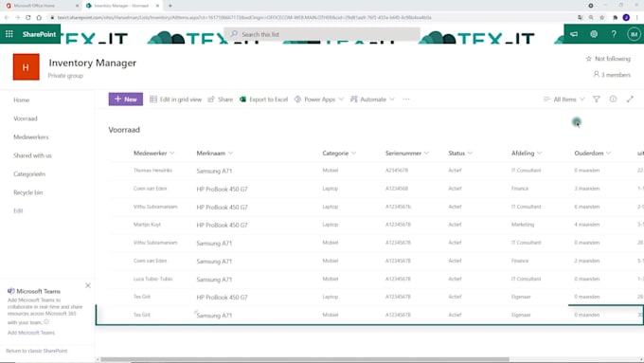Click the Microsoft Teams info icon
The height and width of the screenshot is (363, 644).
click(x=46, y=322)
